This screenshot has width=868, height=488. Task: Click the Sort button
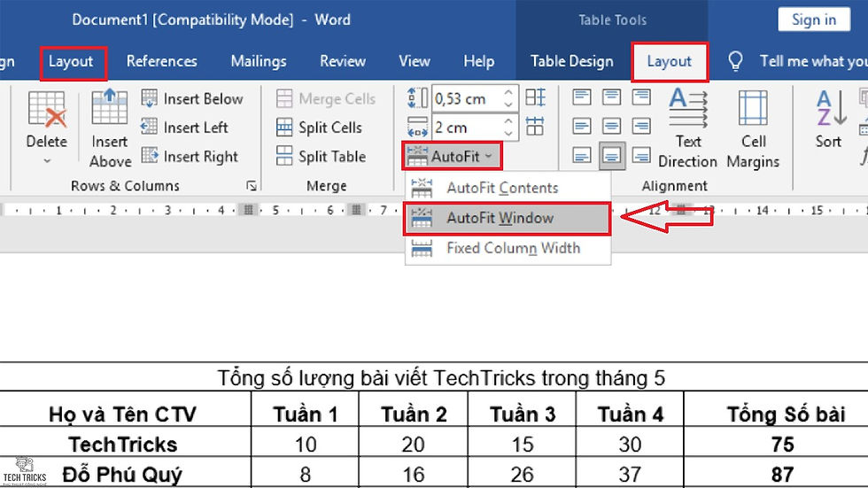click(x=829, y=119)
